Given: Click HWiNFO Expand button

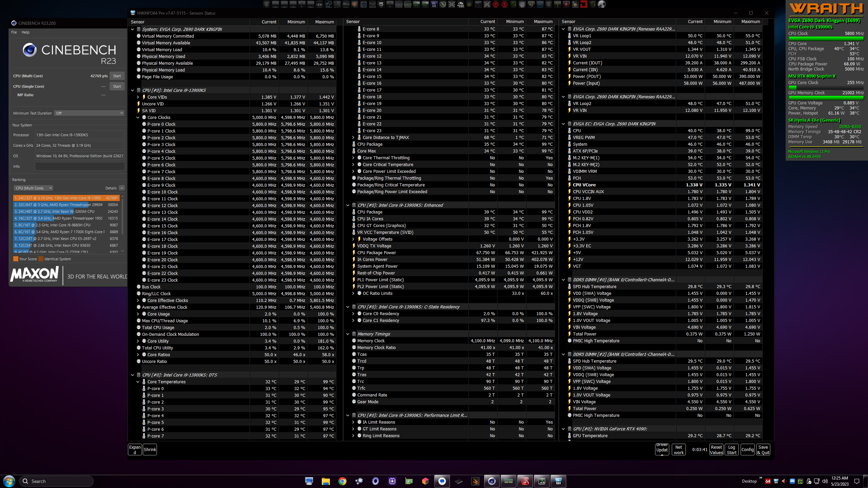Looking at the screenshot, I should click(135, 450).
